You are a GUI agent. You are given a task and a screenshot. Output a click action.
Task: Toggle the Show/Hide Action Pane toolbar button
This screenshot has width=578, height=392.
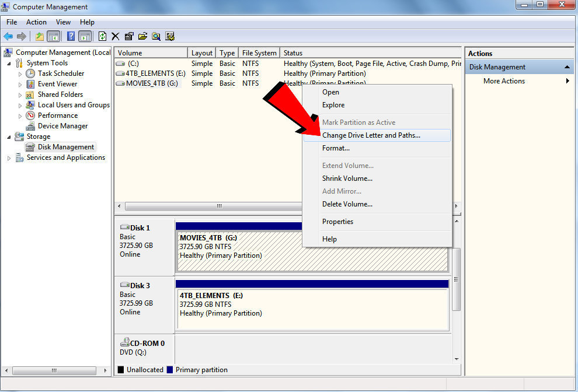click(x=85, y=36)
